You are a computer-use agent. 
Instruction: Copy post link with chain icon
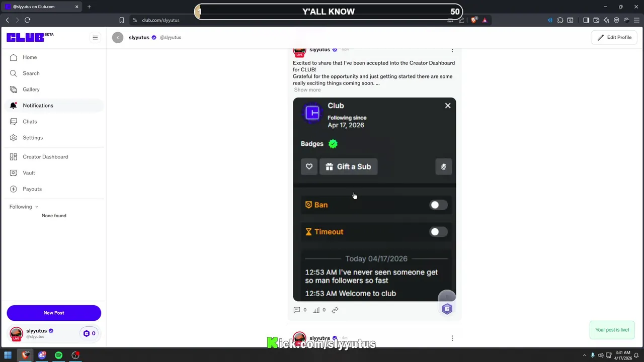(x=335, y=310)
